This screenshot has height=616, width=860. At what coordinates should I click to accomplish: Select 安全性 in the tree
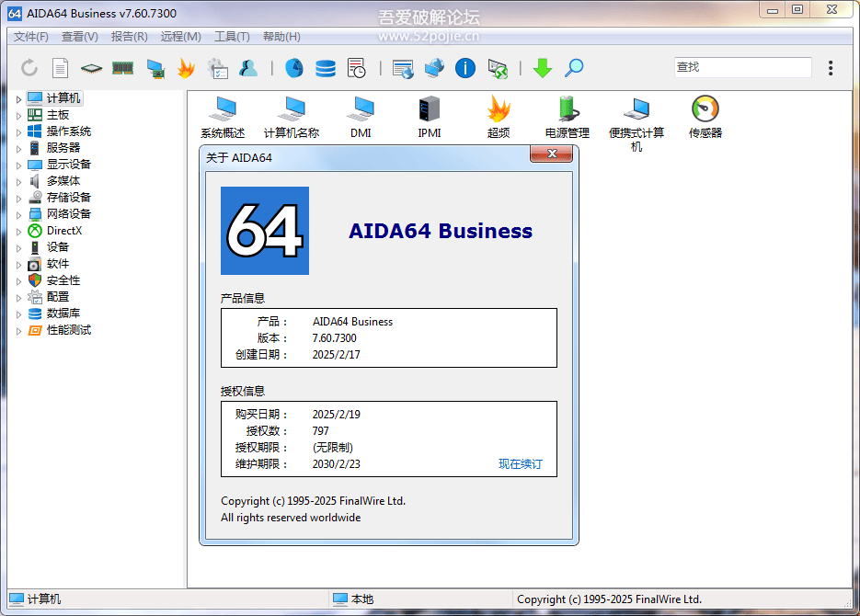[63, 280]
